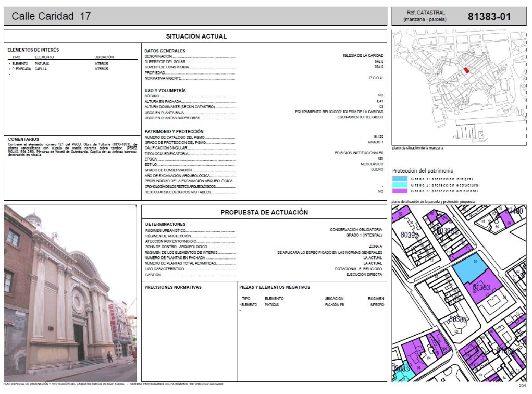Select the "DATOS GENERALES" subsection title
Screen dimensions: 532x394
(x=165, y=51)
